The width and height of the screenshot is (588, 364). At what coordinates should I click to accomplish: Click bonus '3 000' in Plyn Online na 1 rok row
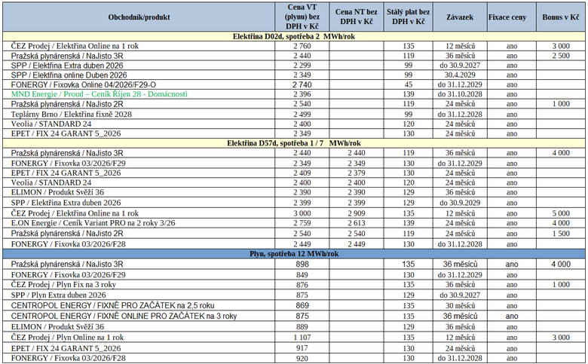click(x=561, y=338)
